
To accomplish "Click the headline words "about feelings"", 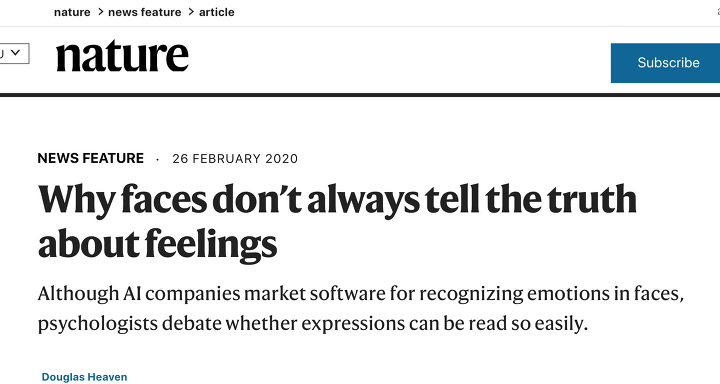I will click(158, 243).
